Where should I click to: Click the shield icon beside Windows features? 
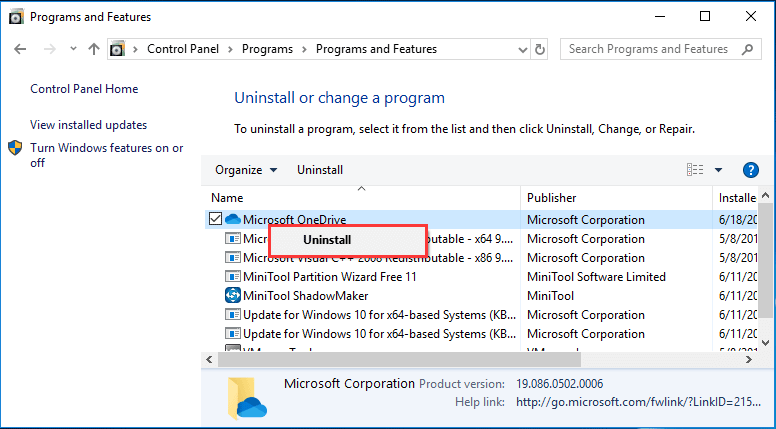15,147
